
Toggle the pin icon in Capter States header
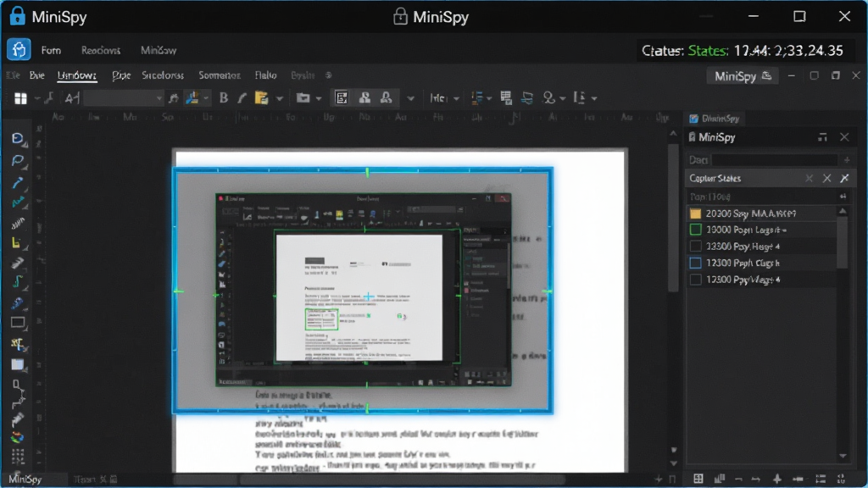pos(844,178)
